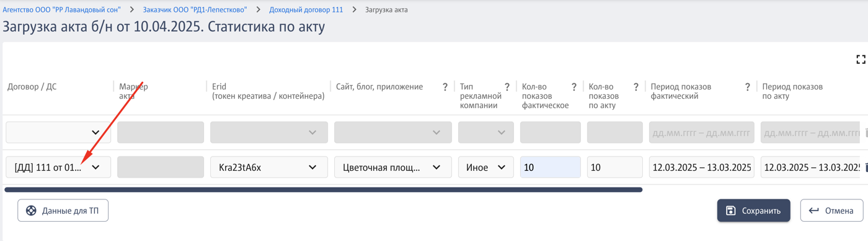The image size is (868, 241).
Task: Open empty Договор / ДС dropdown in first row
Action: (58, 132)
